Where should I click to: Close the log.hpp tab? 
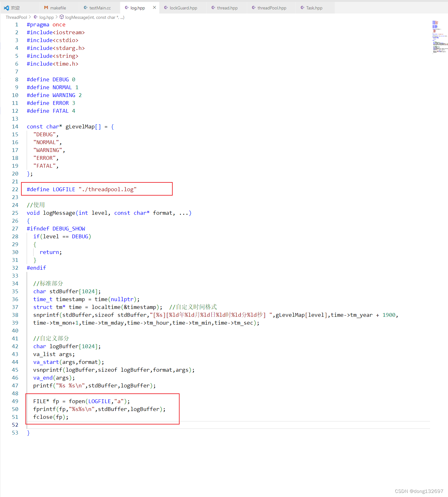coord(154,8)
